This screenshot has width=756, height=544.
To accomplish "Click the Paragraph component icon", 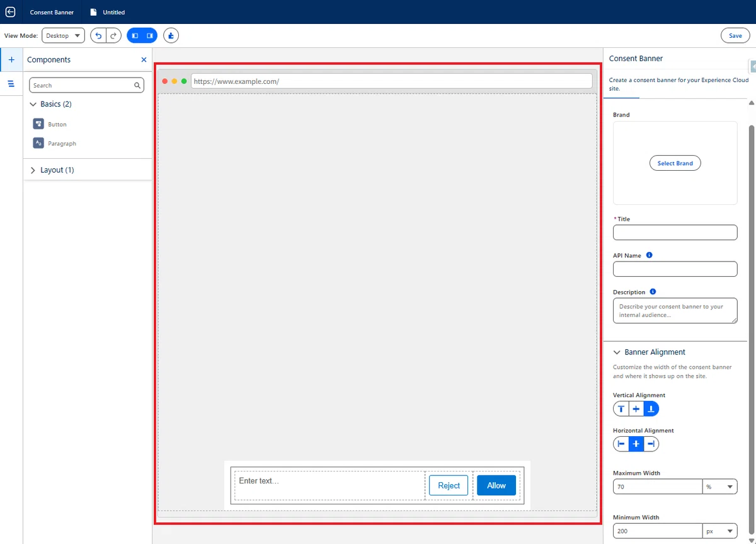I will 38,143.
